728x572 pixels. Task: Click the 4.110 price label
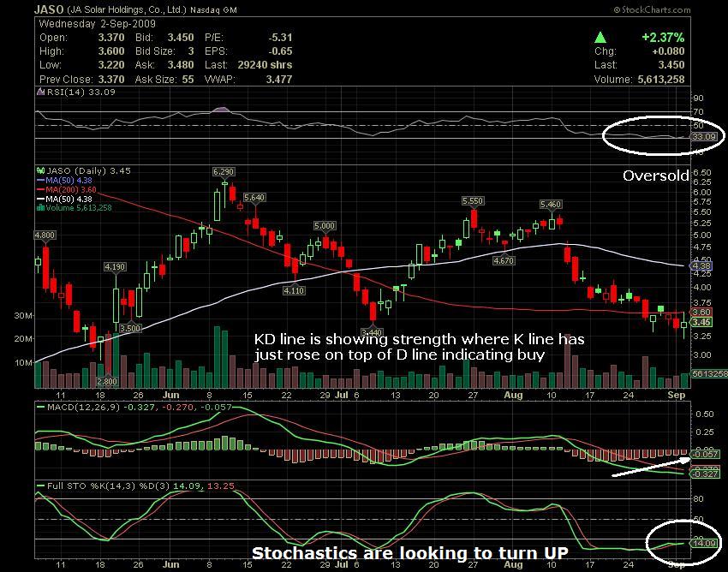(294, 290)
